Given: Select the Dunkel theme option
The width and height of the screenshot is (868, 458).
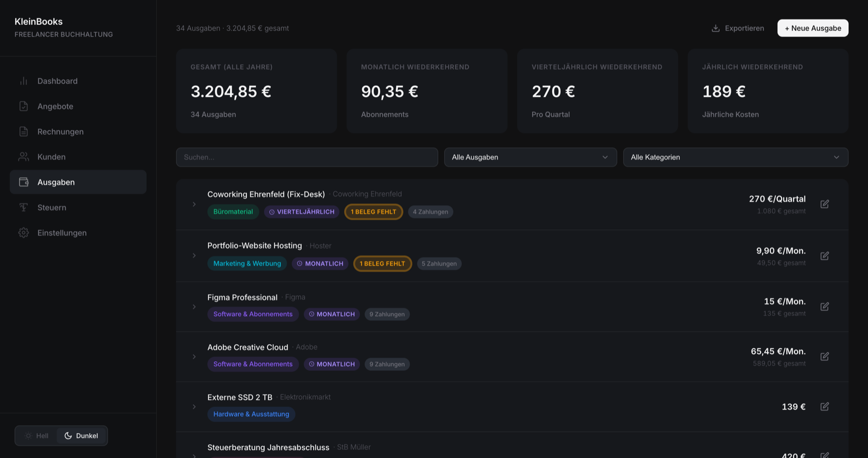Looking at the screenshot, I should 81,436.
